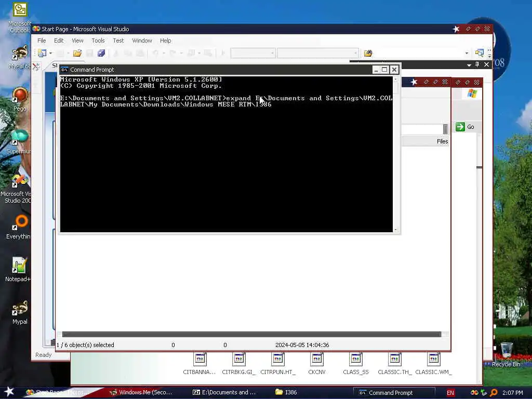Select the Microsoft Visual Studio desktop shortcut
The width and height of the screenshot is (532, 399).
click(17, 189)
